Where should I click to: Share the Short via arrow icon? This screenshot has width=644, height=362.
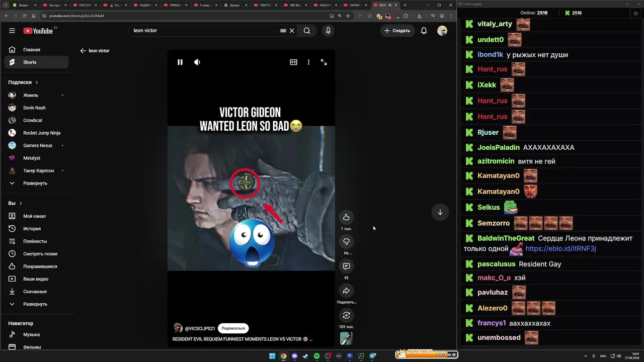(x=346, y=291)
